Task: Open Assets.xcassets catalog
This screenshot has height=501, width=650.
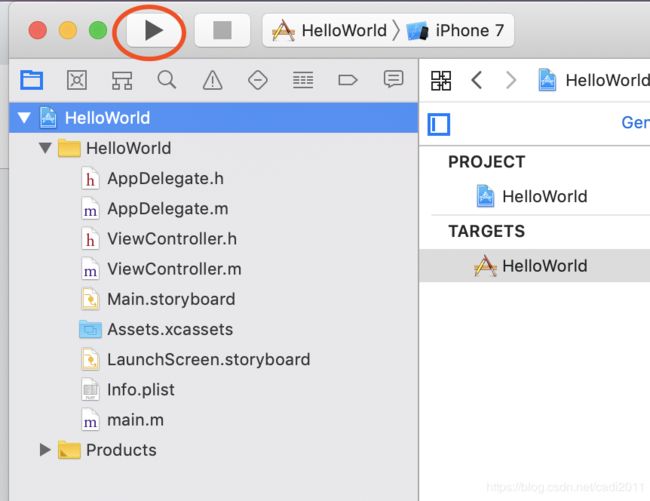Action: pos(156,329)
